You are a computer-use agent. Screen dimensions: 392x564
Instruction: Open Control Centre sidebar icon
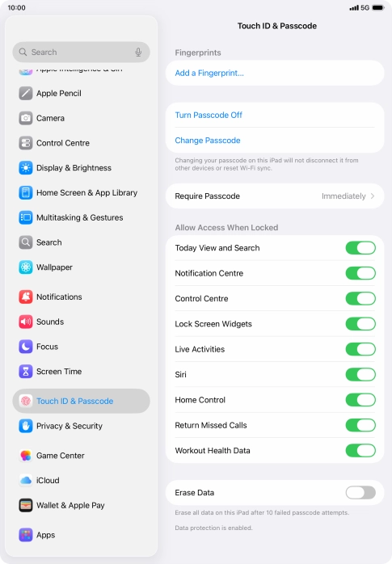[26, 143]
